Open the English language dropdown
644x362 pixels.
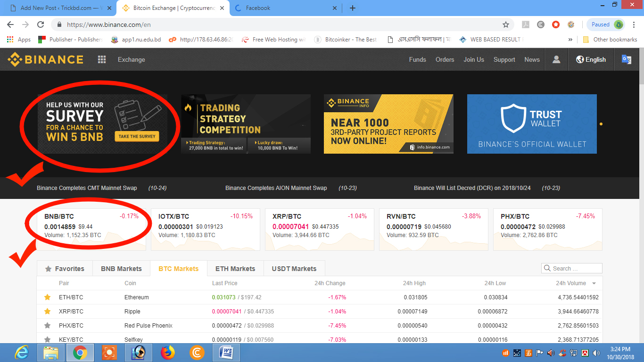(591, 59)
